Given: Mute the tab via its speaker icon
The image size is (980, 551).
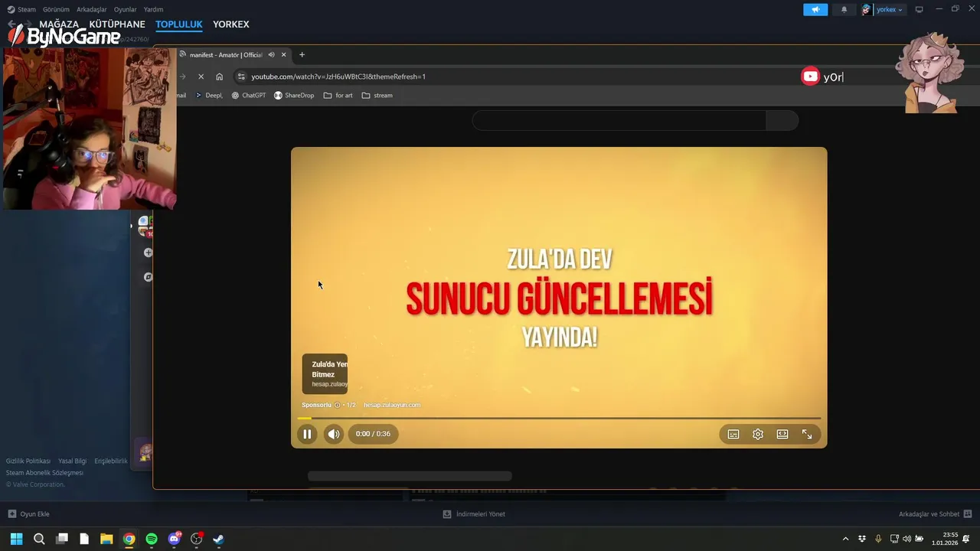Looking at the screenshot, I should [271, 54].
